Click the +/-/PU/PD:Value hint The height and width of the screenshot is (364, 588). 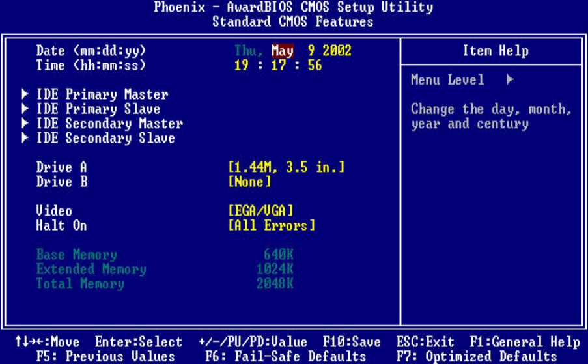(x=253, y=343)
